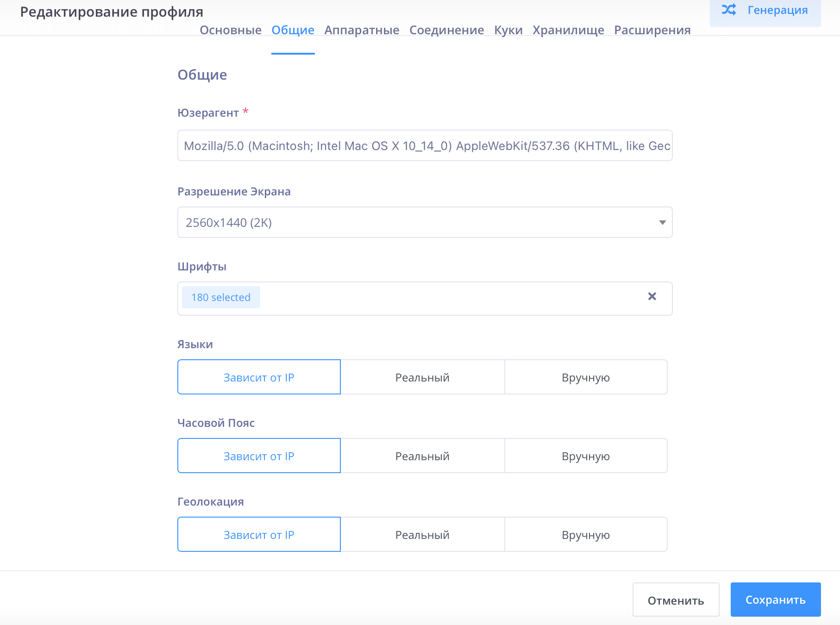Open the Соединение tab
840x625 pixels.
pyautogui.click(x=447, y=30)
